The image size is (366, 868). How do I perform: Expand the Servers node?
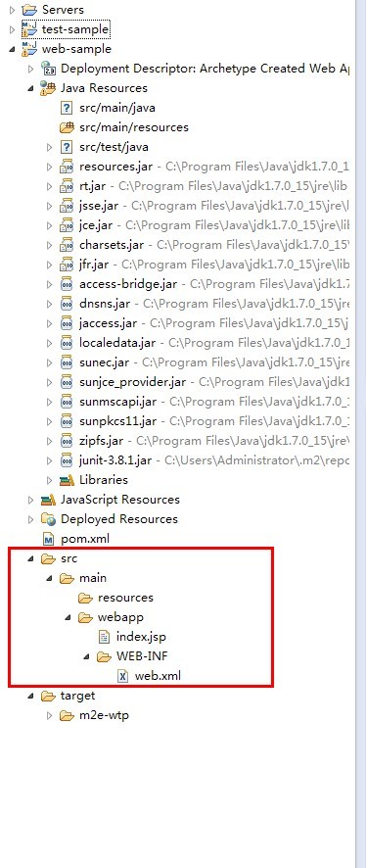click(12, 10)
